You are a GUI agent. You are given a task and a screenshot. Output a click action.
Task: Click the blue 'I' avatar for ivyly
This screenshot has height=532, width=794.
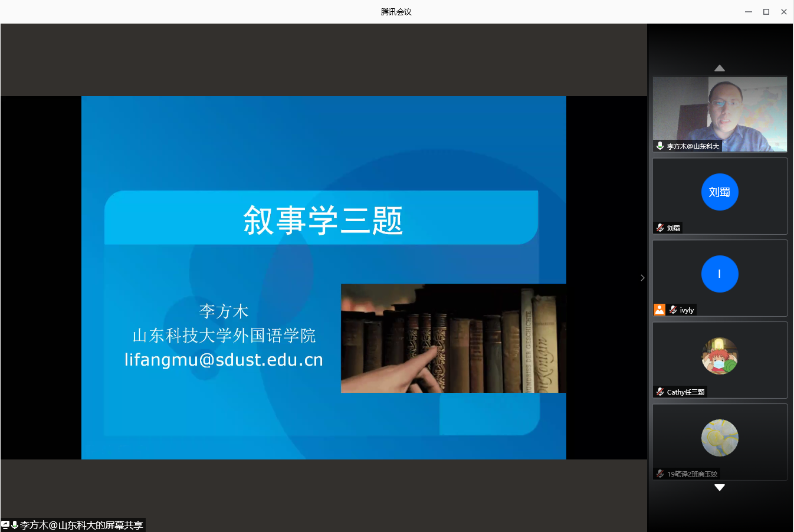(720, 274)
